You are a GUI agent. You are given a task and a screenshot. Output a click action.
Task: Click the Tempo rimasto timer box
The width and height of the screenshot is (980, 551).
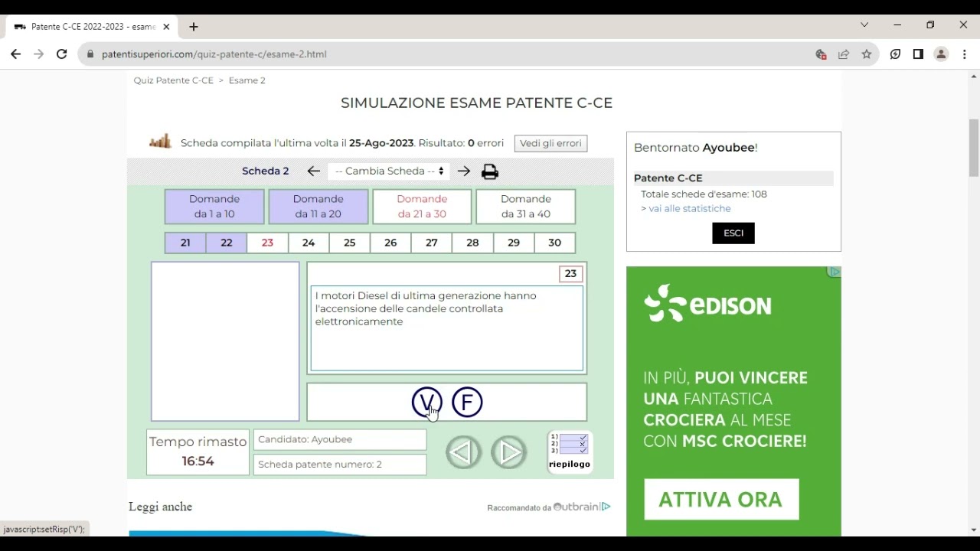[x=198, y=452]
